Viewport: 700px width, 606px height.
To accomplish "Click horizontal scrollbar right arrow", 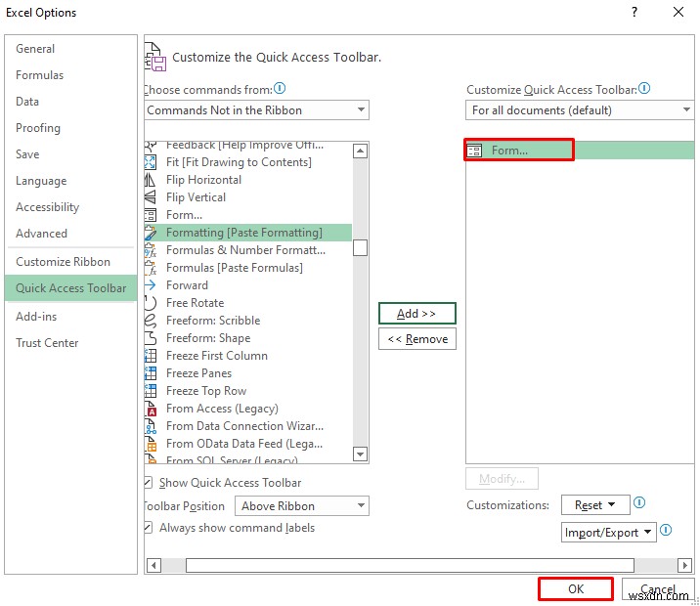I will click(684, 565).
